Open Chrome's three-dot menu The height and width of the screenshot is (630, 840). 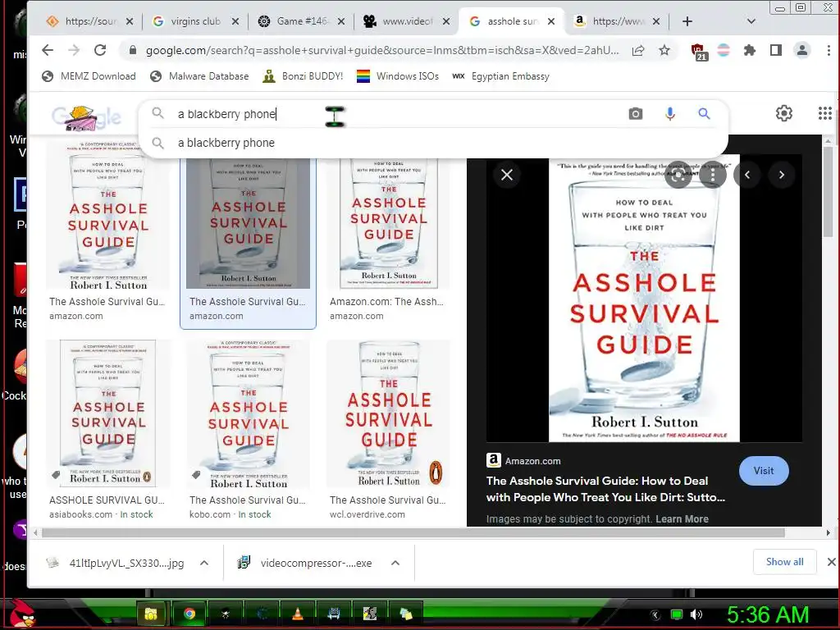pyautogui.click(x=829, y=50)
